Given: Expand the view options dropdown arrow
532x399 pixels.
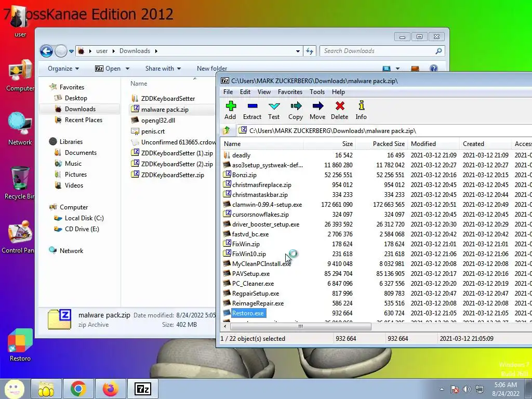Looking at the screenshot, I should point(397,69).
